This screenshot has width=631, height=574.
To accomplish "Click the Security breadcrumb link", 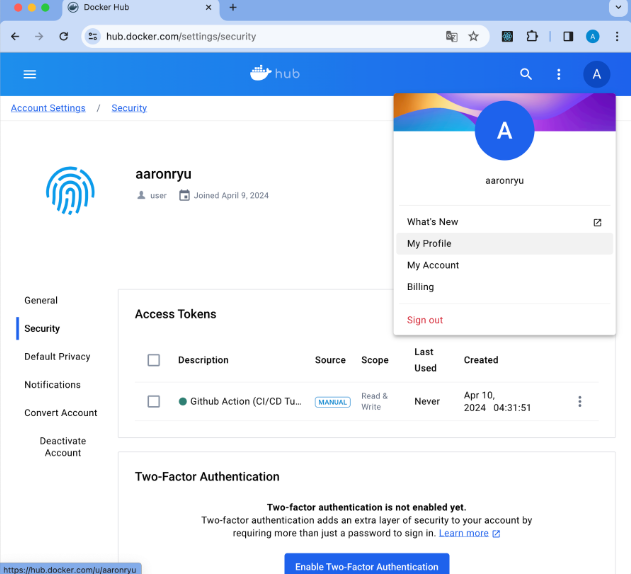I will (x=129, y=108).
